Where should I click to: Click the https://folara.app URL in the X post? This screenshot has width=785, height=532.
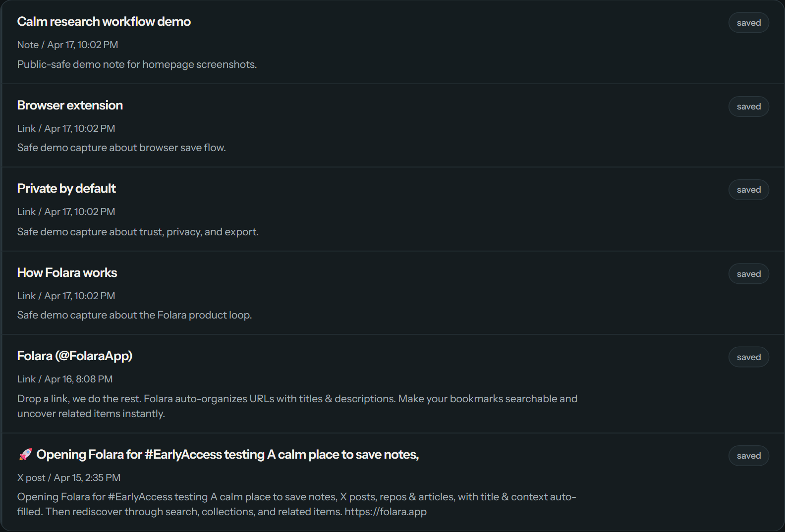pos(386,511)
